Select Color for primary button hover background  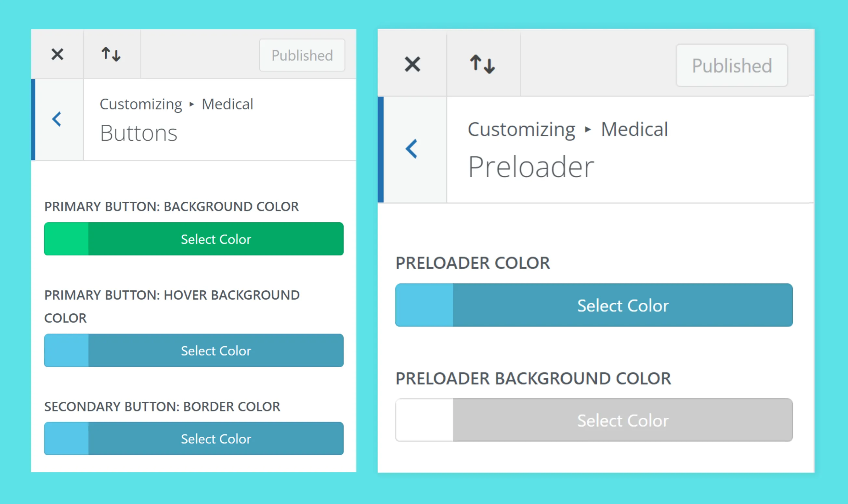tap(216, 350)
